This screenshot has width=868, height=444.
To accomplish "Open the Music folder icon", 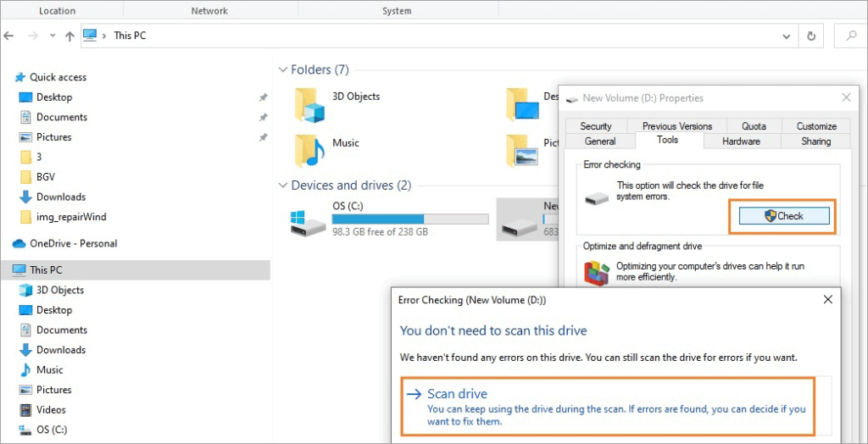I will pyautogui.click(x=310, y=151).
